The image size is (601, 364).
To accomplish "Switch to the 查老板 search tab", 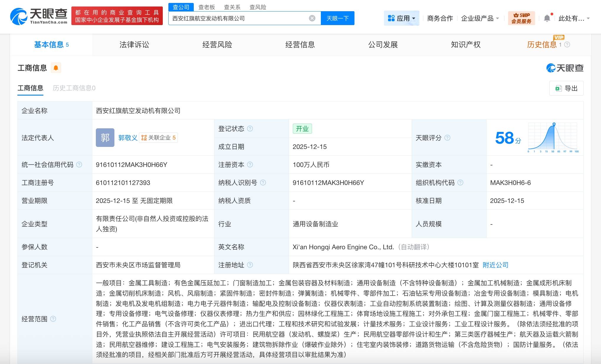I will tap(206, 7).
